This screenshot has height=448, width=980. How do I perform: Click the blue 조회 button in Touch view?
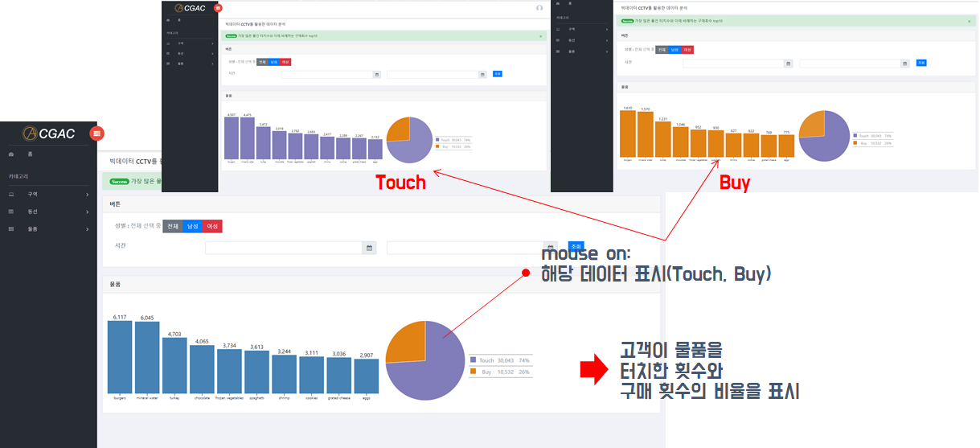[x=497, y=74]
